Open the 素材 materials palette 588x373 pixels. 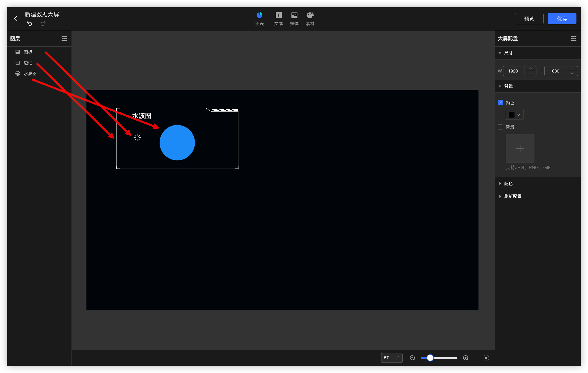310,19
